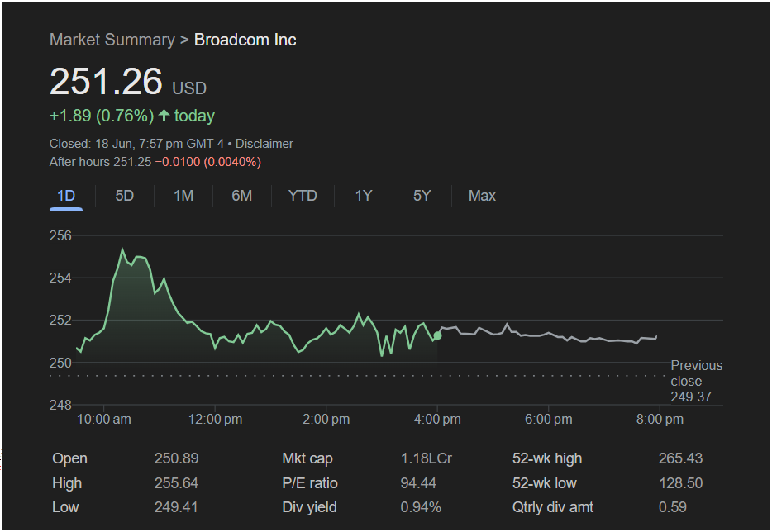Open the 1M chart range
Image resolution: width=772 pixels, height=532 pixels.
183,196
